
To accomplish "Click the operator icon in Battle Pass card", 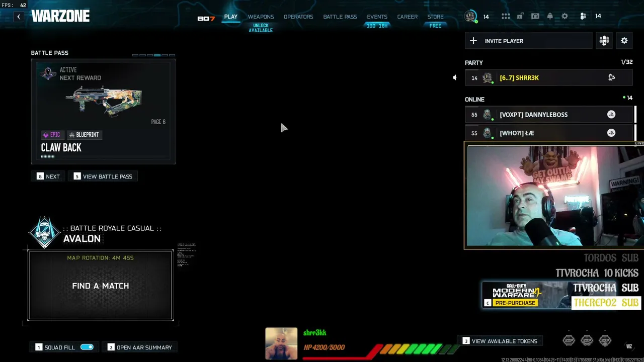I will pyautogui.click(x=48, y=73).
